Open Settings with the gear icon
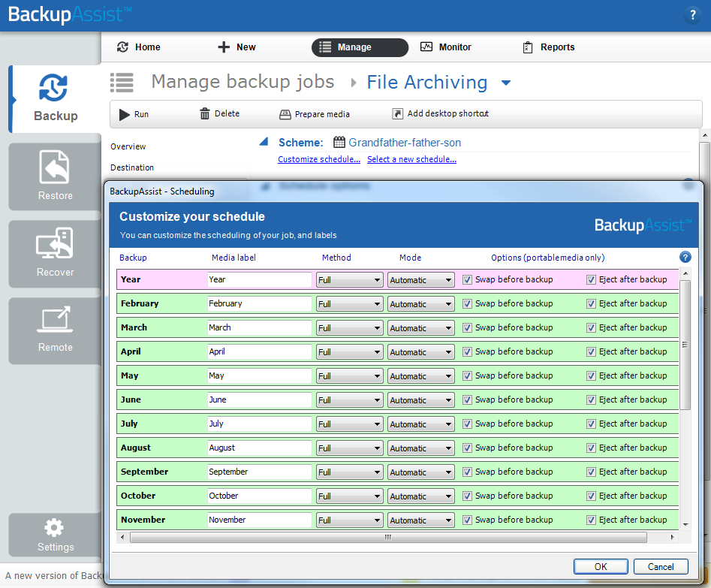Image resolution: width=711 pixels, height=588 pixels. (55, 534)
